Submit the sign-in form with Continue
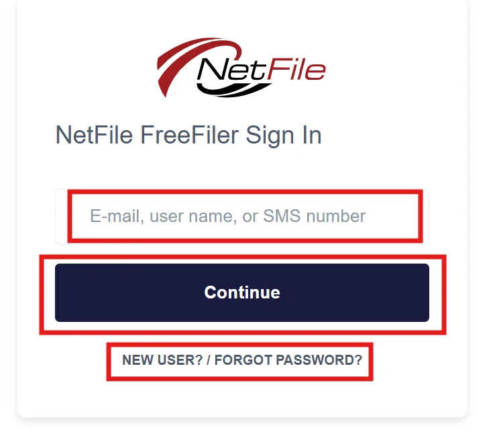This screenshot has width=493, height=448. 241,292
